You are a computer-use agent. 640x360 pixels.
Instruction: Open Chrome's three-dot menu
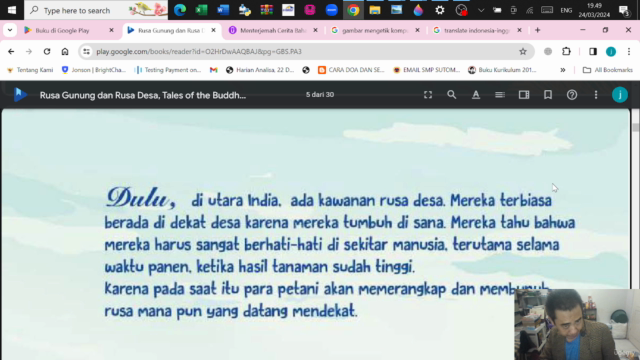coord(629,51)
